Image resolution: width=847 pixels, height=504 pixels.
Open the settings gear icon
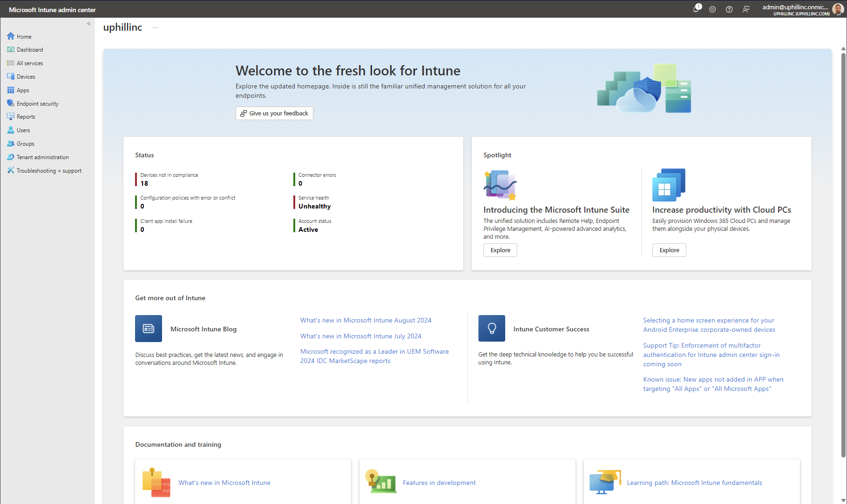click(x=712, y=9)
